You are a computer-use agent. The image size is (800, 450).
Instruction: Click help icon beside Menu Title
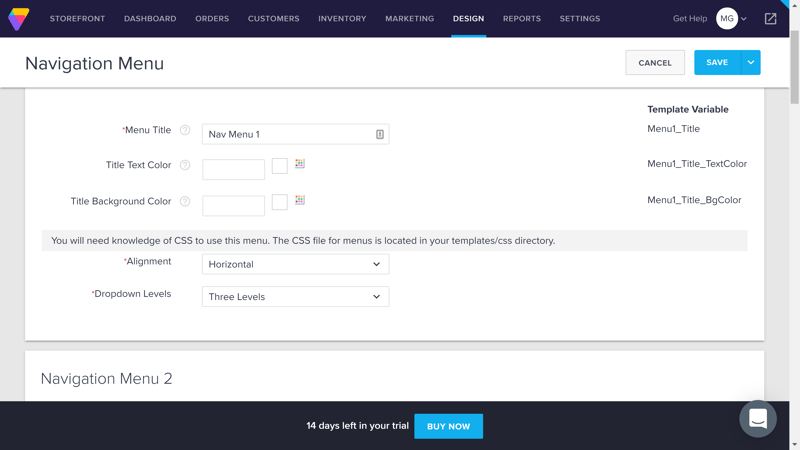185,130
